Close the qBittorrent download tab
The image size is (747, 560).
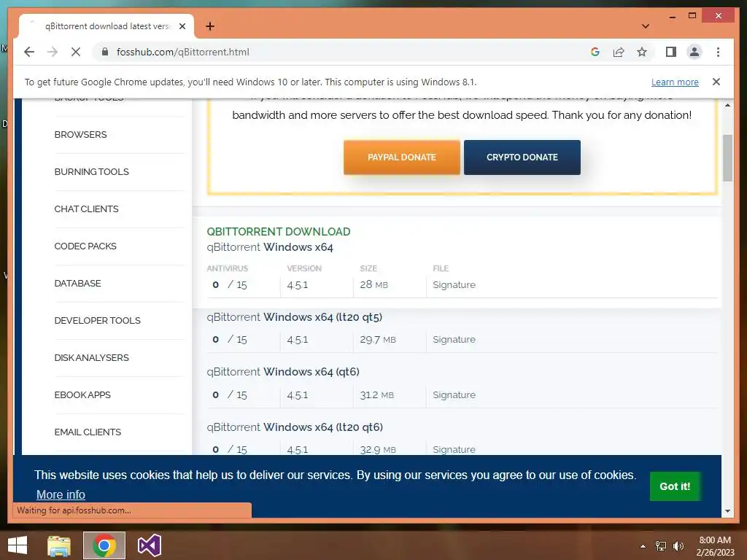[x=182, y=26]
